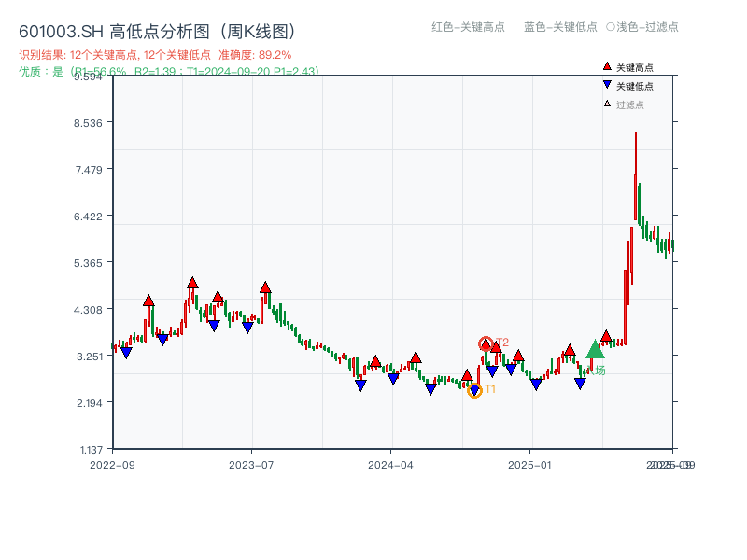Click the red 关键高点 legend triangle icon
747x560 pixels.
click(x=607, y=66)
